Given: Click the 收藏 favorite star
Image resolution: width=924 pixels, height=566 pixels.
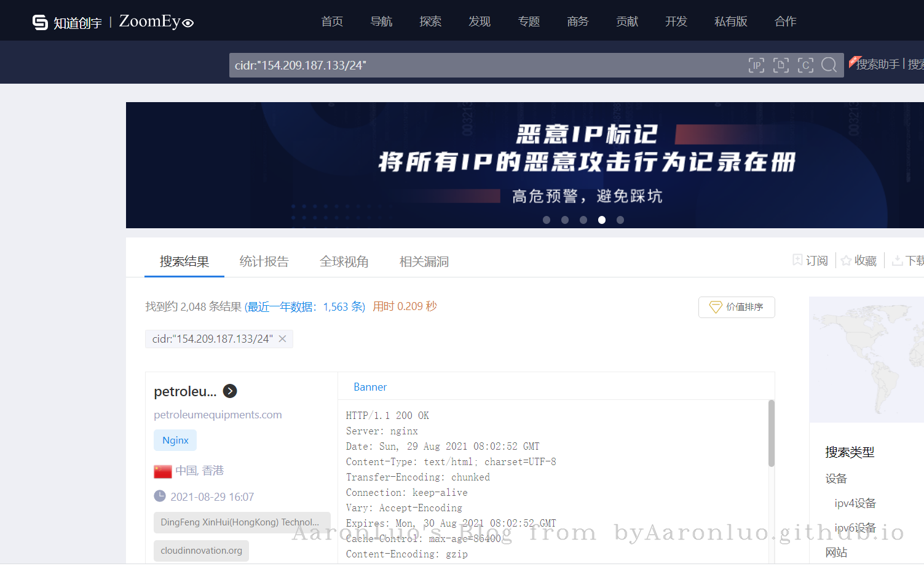Looking at the screenshot, I should click(847, 261).
